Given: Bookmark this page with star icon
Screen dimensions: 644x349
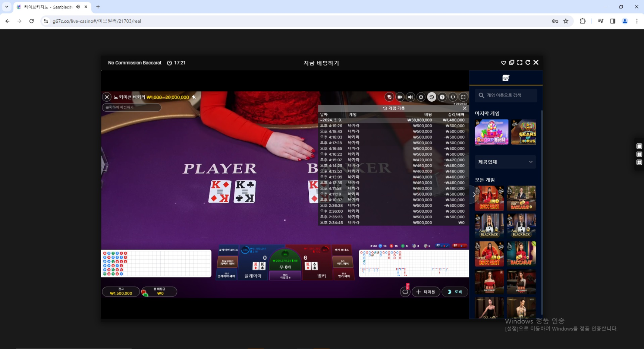Looking at the screenshot, I should click(566, 21).
